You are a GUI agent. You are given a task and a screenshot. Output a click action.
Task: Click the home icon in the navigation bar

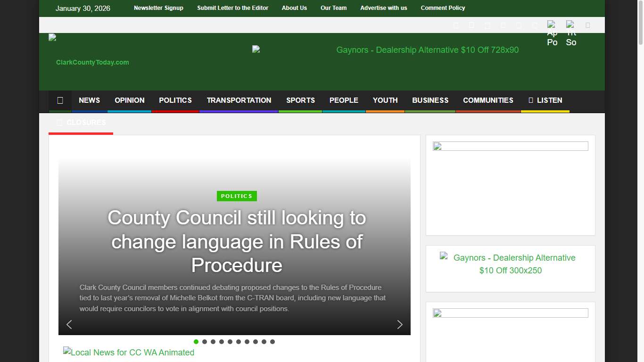pyautogui.click(x=60, y=100)
